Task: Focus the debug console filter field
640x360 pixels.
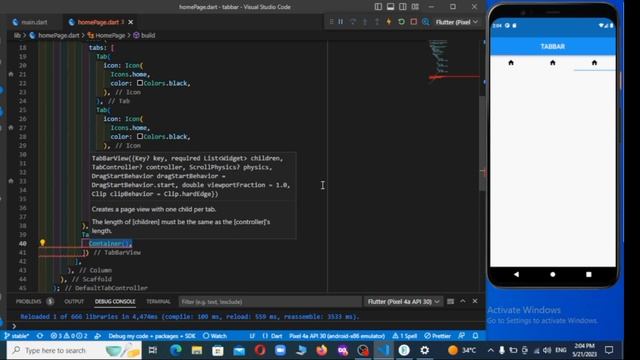Action: [270, 302]
